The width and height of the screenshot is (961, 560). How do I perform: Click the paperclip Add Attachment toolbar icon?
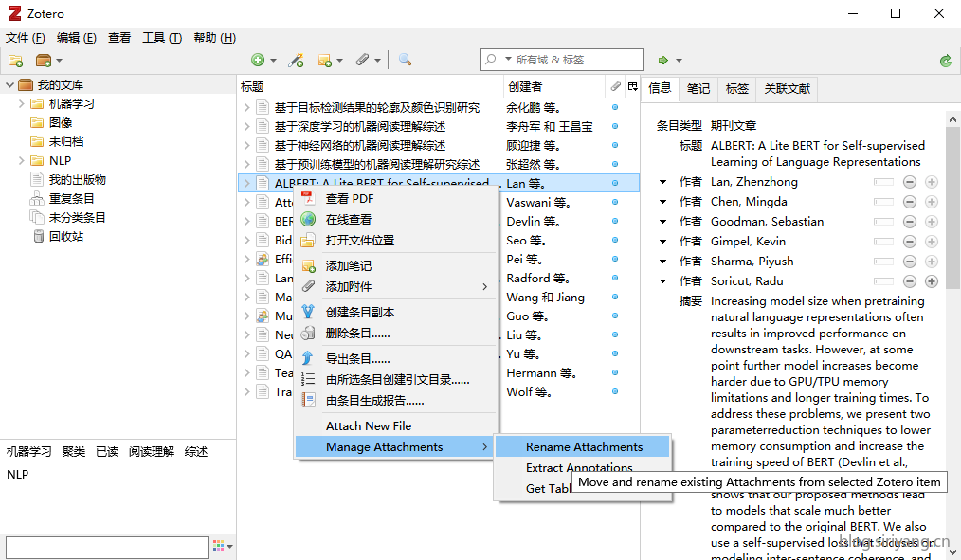[362, 60]
